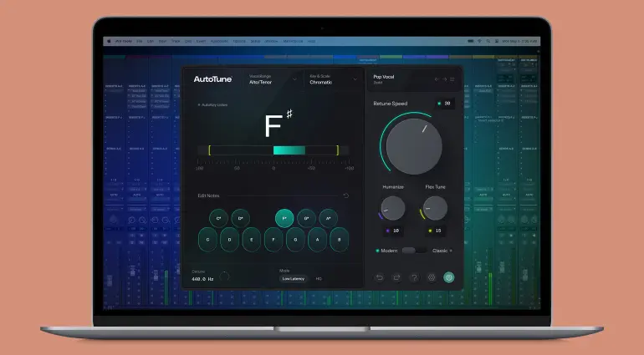Screen dimensions: 644x355
Task: Toggle the Modern/Classic mode switch
Action: [412, 250]
